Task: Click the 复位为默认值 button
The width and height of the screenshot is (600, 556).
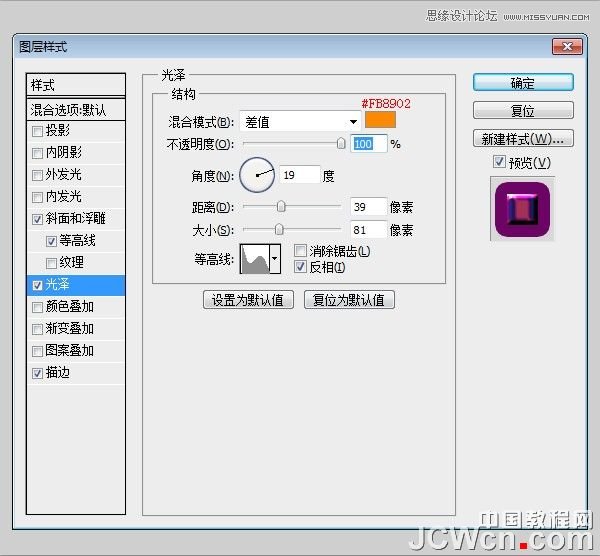Action: (349, 300)
